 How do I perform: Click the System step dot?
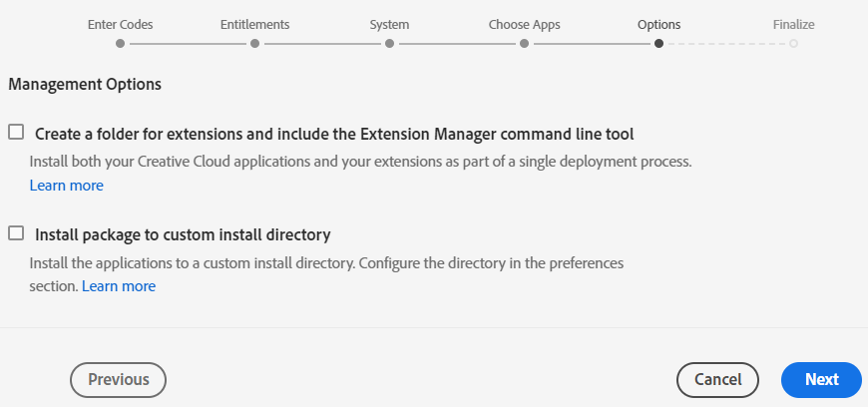(x=389, y=44)
